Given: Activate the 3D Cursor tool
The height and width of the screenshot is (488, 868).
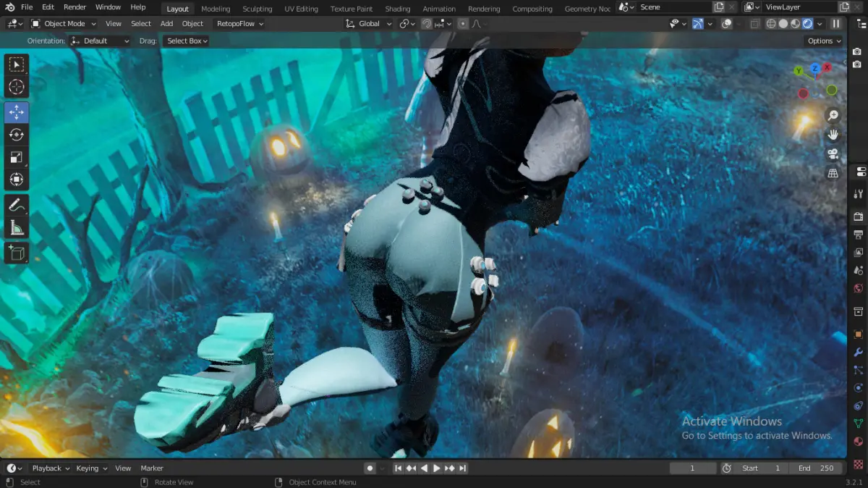Looking at the screenshot, I should 16,88.
